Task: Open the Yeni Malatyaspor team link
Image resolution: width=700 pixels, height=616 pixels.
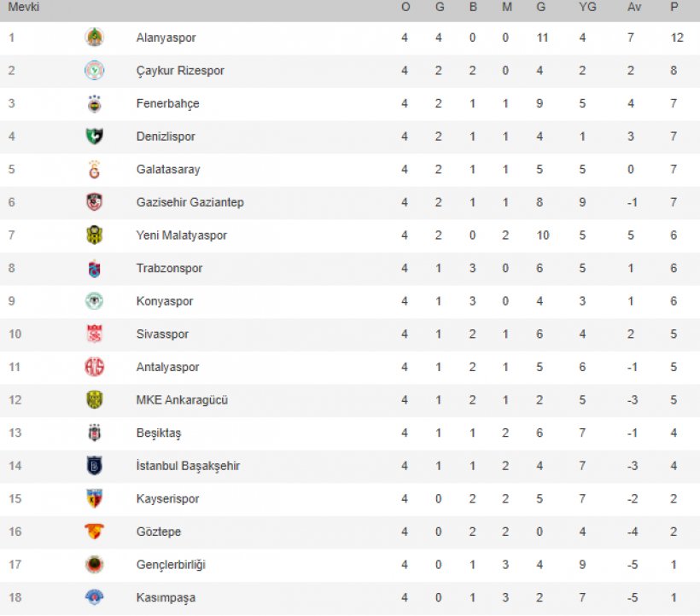Action: coord(182,235)
